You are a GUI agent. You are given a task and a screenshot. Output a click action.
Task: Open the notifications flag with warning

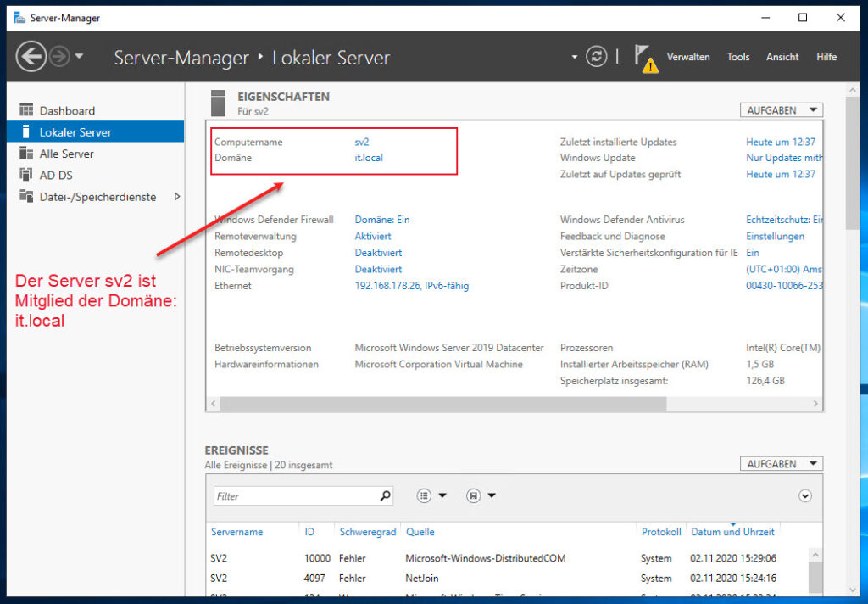pyautogui.click(x=646, y=59)
